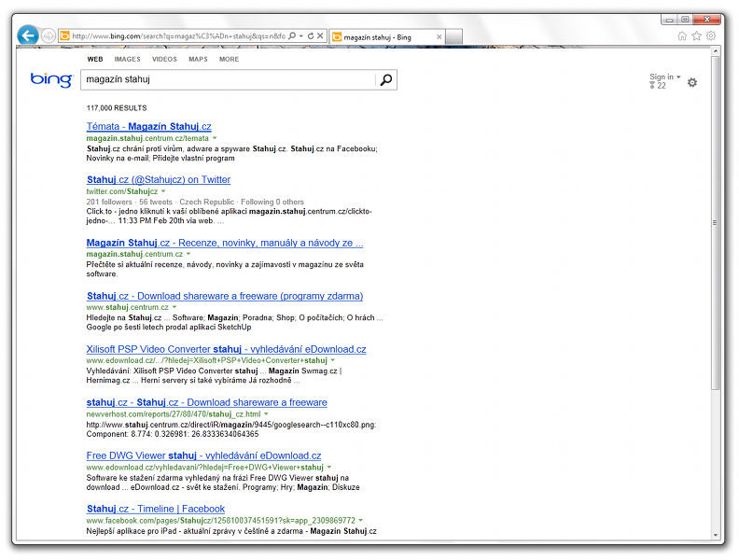The height and width of the screenshot is (560, 739).
Task: Select the 'magazín stahuj - Bing' tab
Action: point(386,36)
